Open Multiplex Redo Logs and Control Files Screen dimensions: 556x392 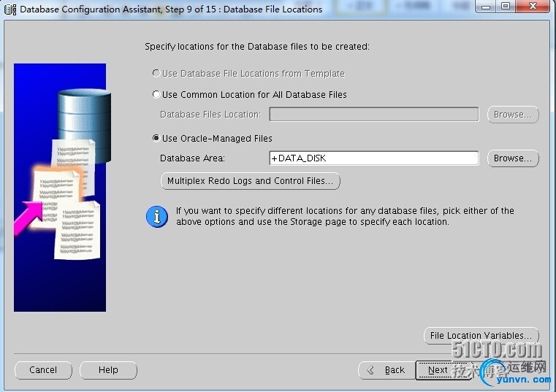pos(251,181)
